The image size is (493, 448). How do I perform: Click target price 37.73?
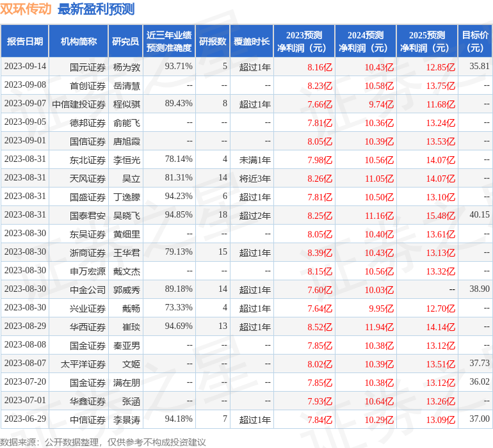[480, 363]
